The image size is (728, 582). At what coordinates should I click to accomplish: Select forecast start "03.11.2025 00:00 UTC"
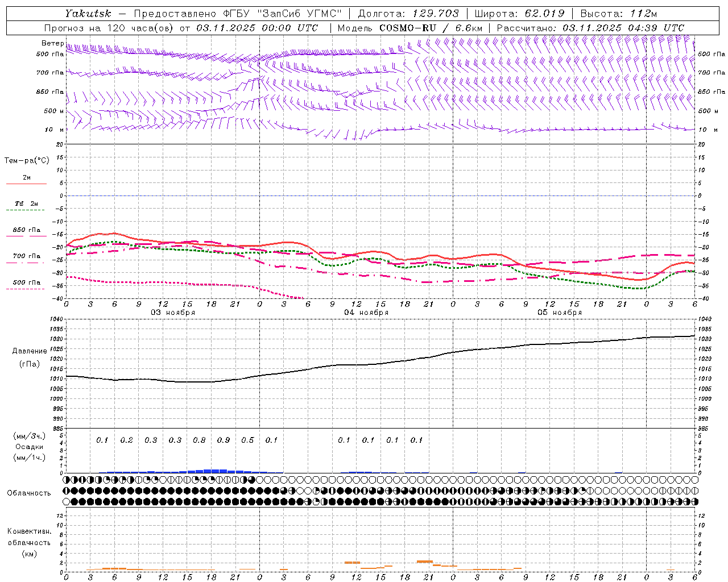coord(257,28)
